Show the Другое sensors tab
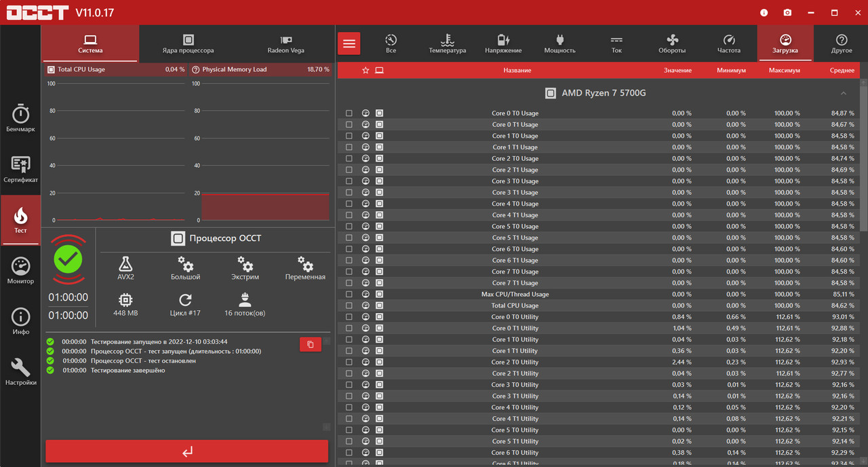Screen dimensions: 868x467 tap(842, 43)
